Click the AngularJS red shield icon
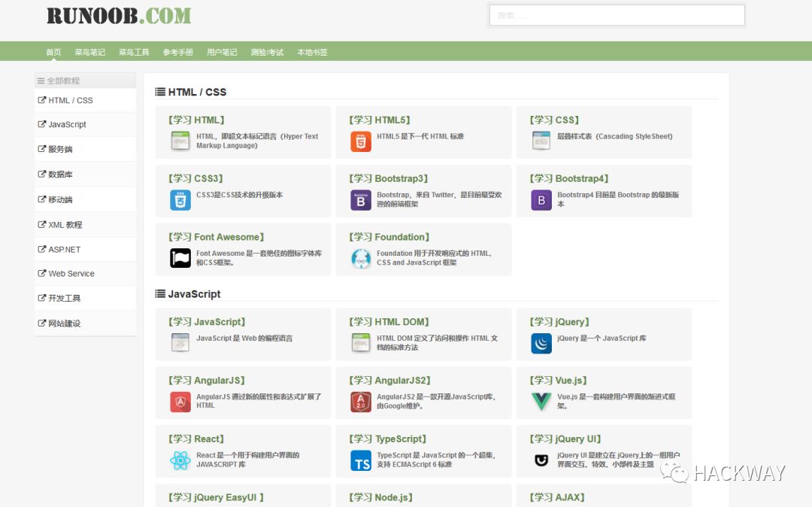Screen dimensions: 812x507 (x=180, y=402)
